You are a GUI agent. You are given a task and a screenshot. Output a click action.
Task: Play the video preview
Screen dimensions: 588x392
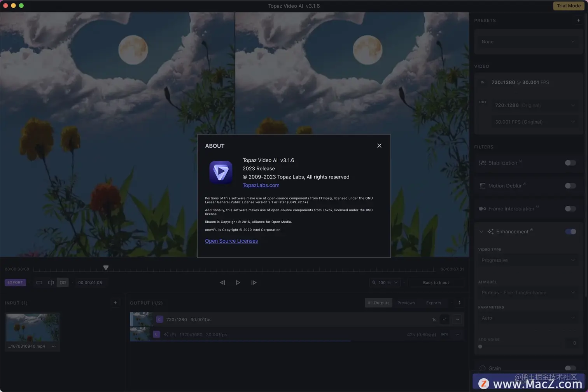point(238,282)
